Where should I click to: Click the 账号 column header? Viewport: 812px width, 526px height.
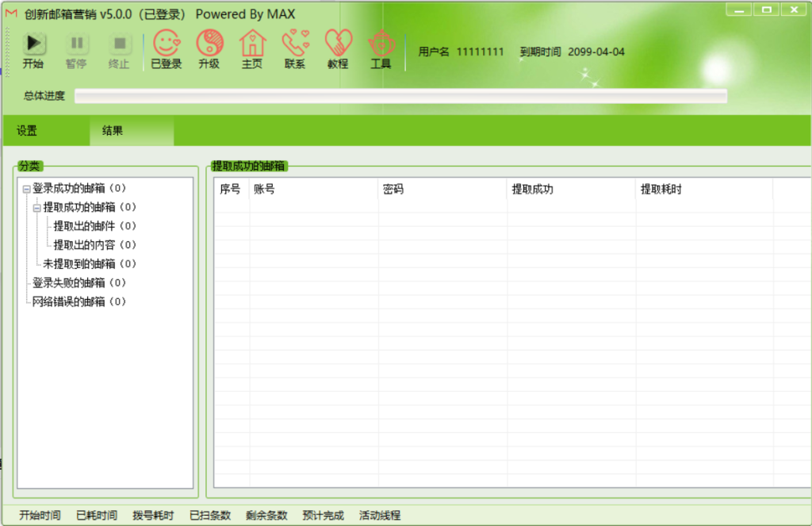313,190
